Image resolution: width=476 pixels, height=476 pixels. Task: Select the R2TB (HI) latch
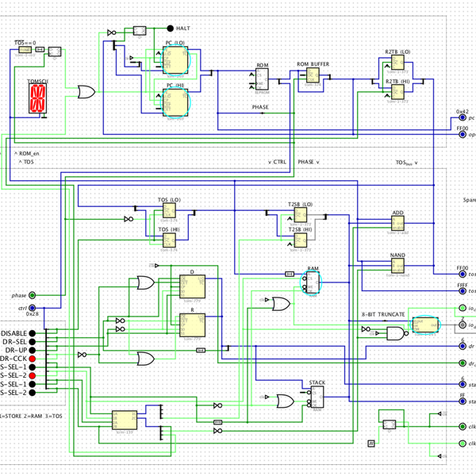coord(397,92)
